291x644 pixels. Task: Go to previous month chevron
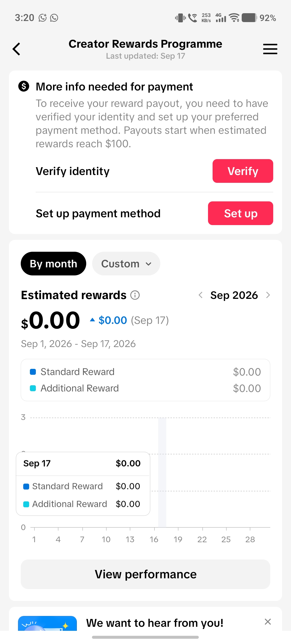tap(200, 295)
